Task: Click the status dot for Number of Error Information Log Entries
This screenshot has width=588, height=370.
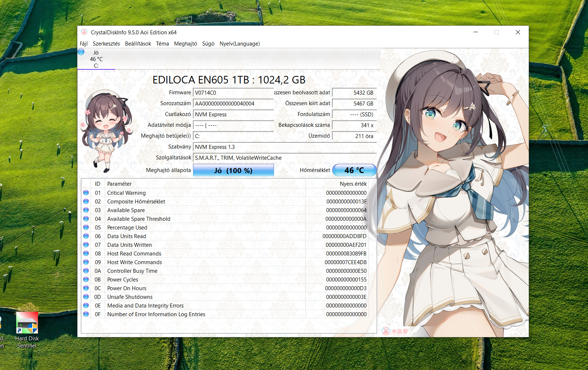Action: [86, 314]
